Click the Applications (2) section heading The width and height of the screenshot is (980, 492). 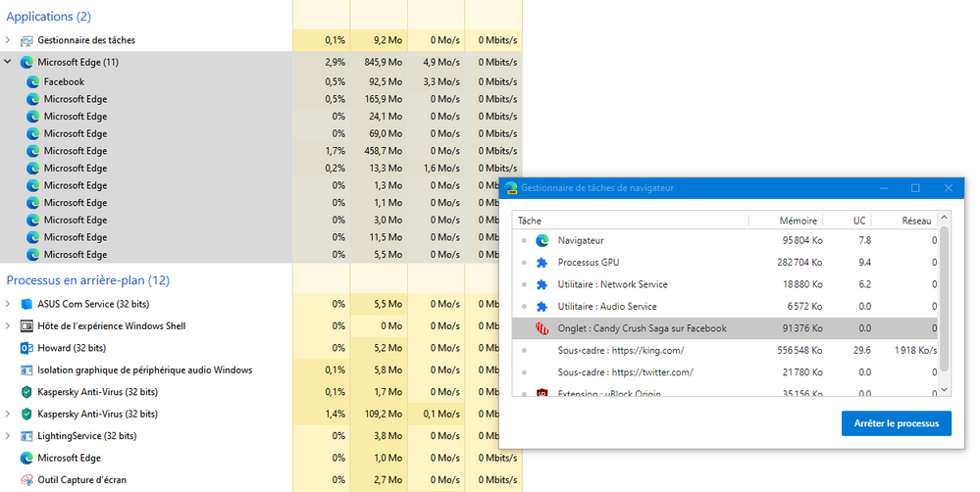tap(49, 17)
